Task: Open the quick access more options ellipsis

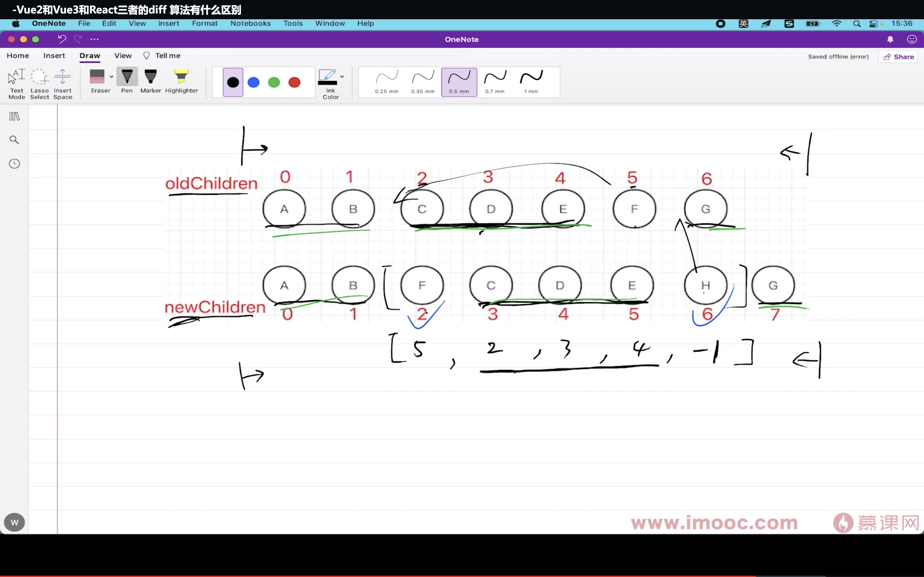Action: (94, 39)
